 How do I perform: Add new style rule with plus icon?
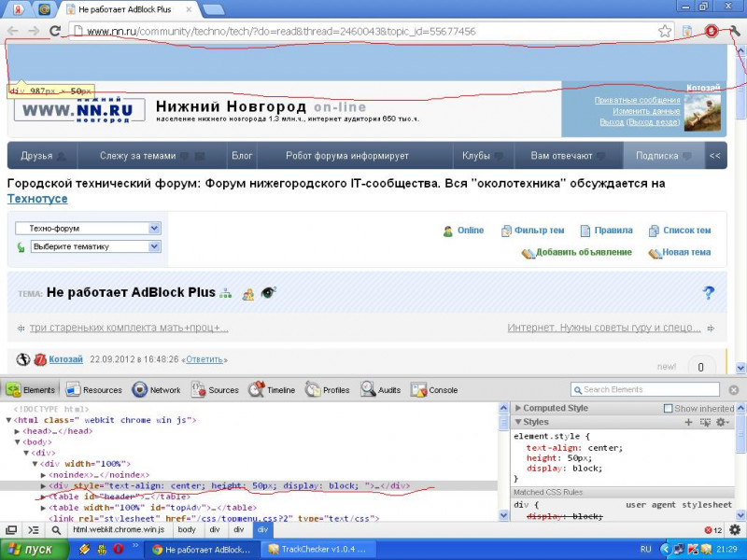coord(688,422)
